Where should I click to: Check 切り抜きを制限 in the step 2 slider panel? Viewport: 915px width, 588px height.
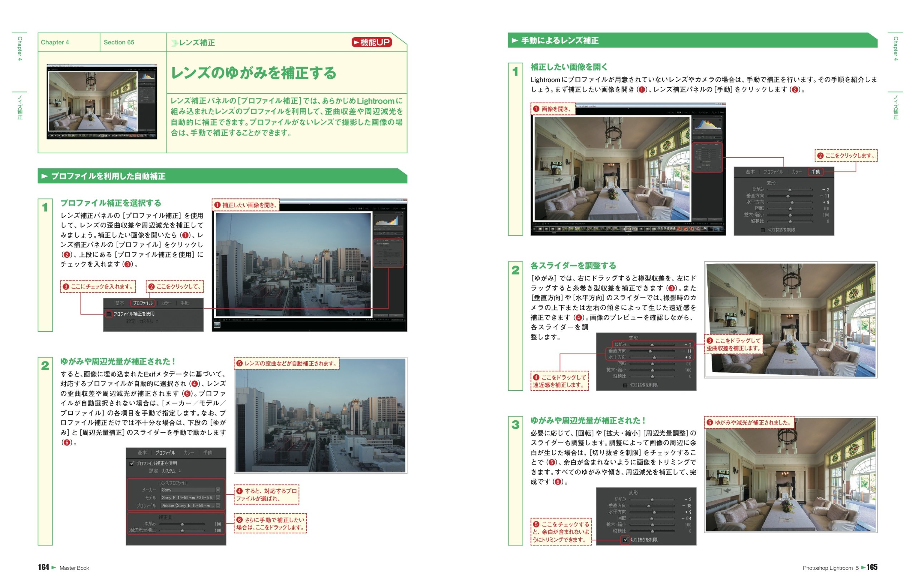625,385
